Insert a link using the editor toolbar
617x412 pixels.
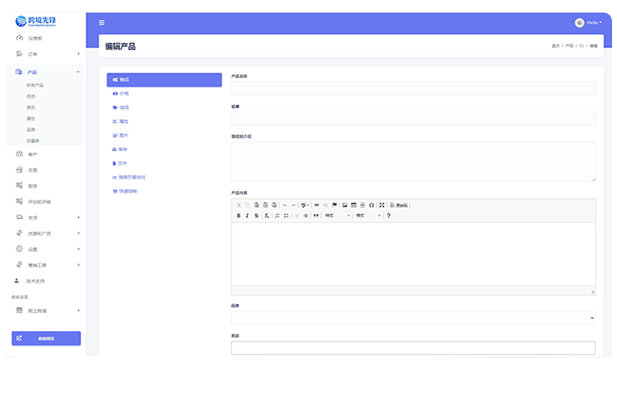317,205
